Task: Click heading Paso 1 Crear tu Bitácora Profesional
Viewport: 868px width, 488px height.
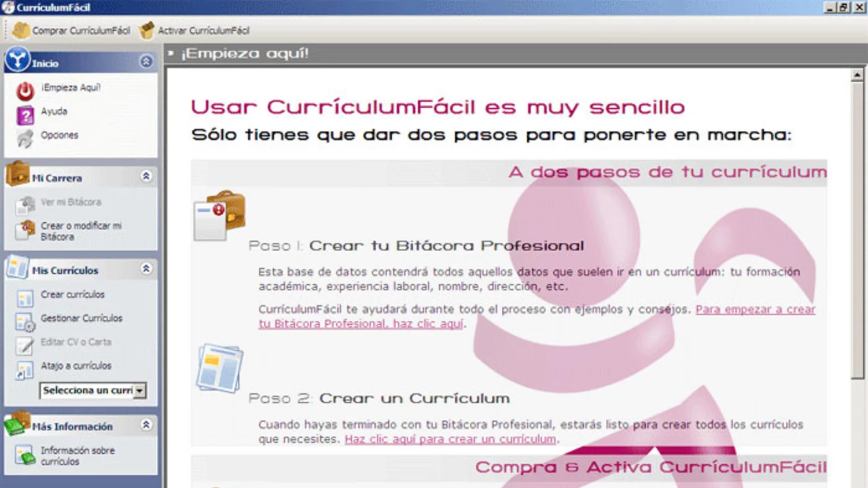Action: (x=417, y=246)
